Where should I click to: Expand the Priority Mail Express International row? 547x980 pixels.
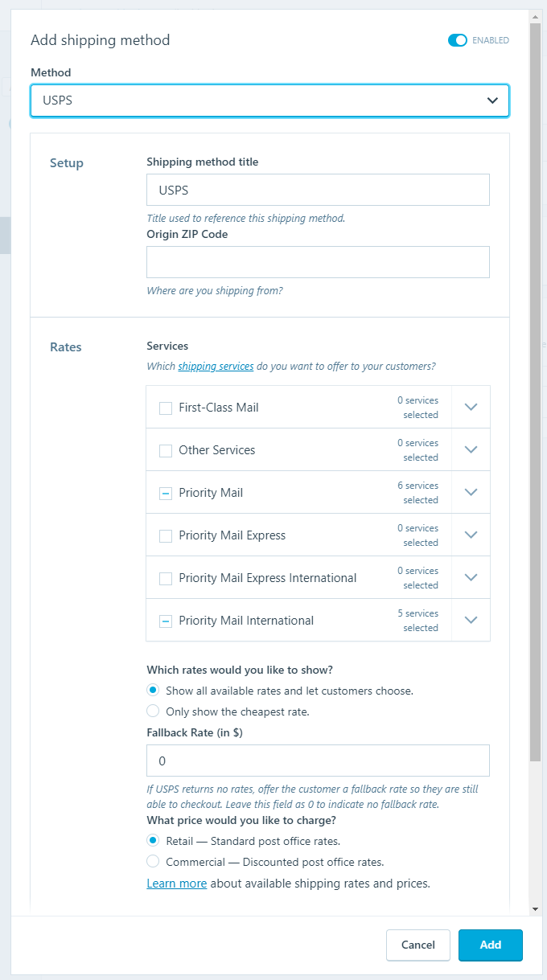(471, 576)
